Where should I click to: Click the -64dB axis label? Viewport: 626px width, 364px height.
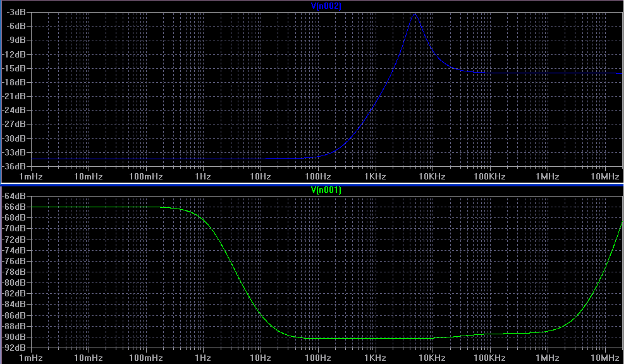click(15, 196)
